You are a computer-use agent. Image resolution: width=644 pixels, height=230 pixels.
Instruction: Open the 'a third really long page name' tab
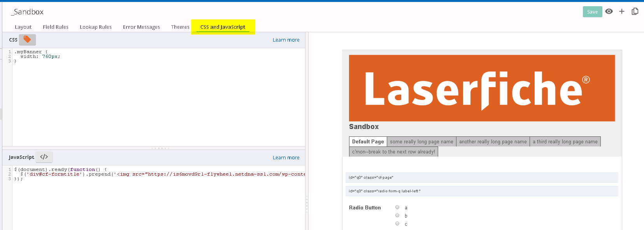[x=565, y=142]
